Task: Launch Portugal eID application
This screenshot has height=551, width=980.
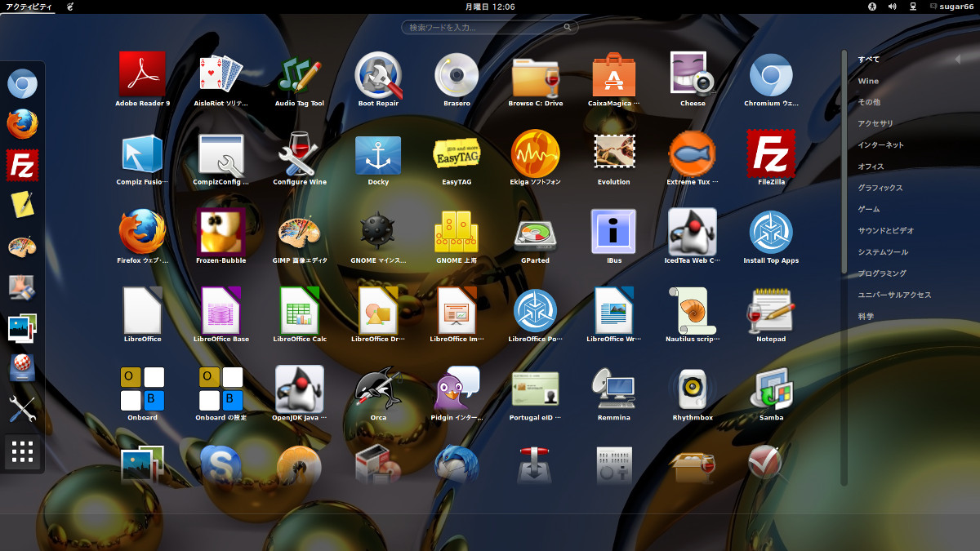Action: coord(536,388)
